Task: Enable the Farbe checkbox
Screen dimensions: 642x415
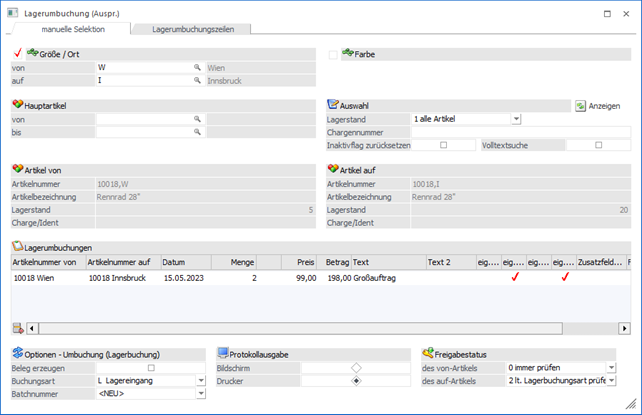Action: [333, 54]
